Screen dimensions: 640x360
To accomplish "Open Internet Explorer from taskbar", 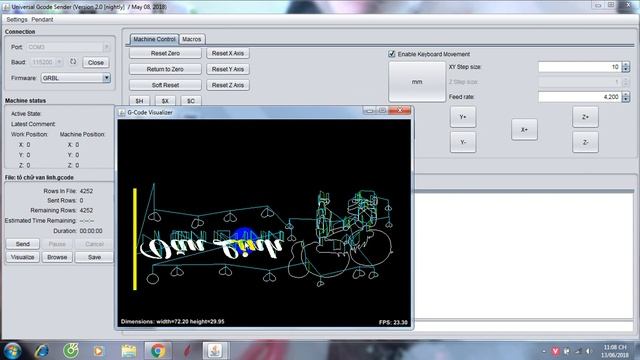I will pos(42,351).
